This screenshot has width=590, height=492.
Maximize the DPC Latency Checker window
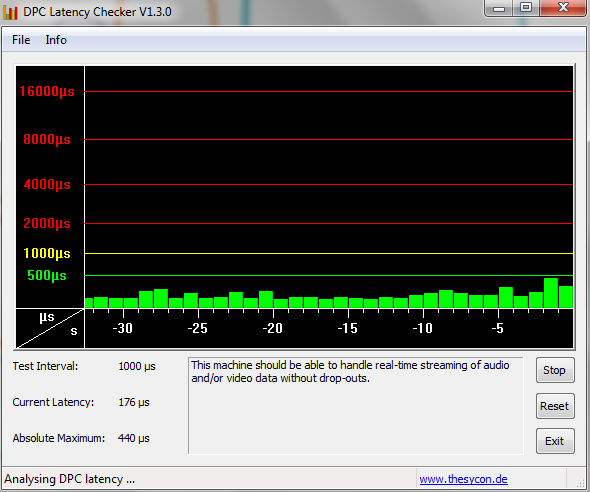[526, 8]
